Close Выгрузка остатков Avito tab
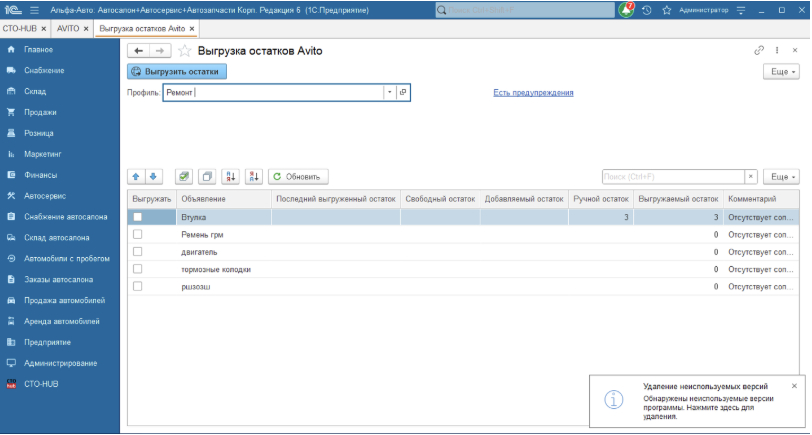Viewport: 812px width, 435px height. 192,29
